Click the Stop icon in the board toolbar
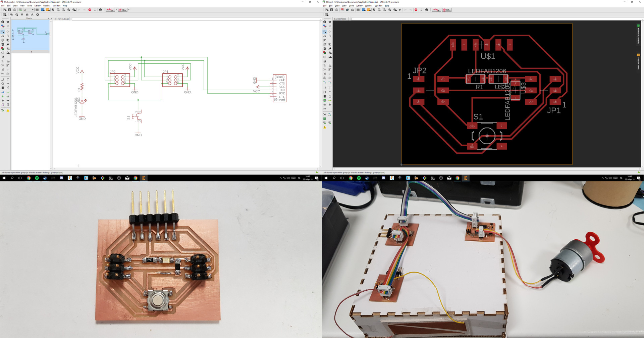644x338 pixels. 416,10
